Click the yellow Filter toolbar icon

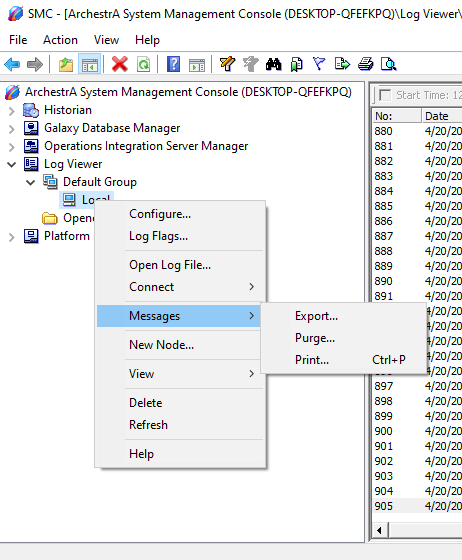coord(227,65)
